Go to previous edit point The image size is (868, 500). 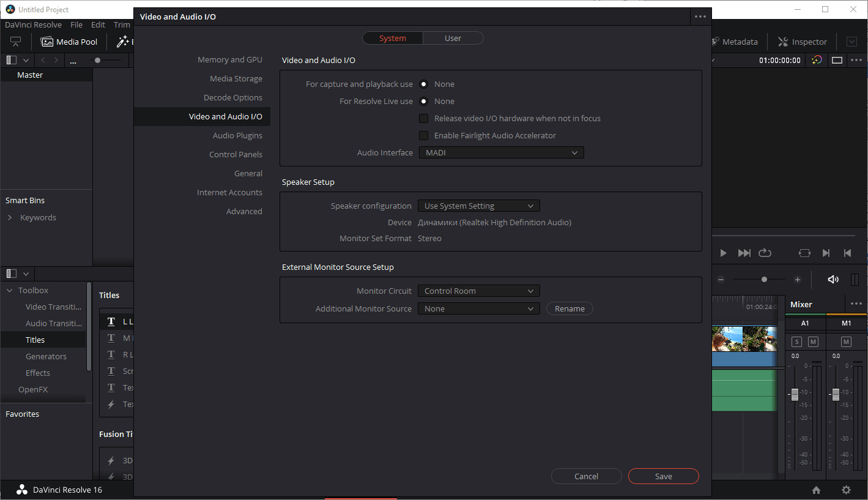pos(847,253)
